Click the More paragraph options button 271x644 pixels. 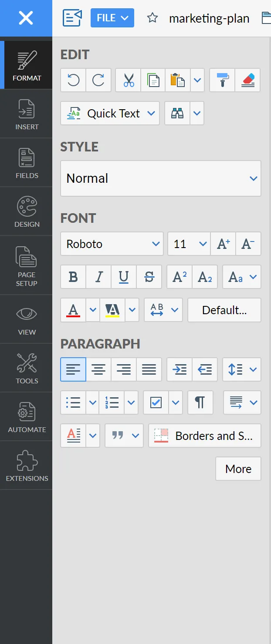(238, 469)
